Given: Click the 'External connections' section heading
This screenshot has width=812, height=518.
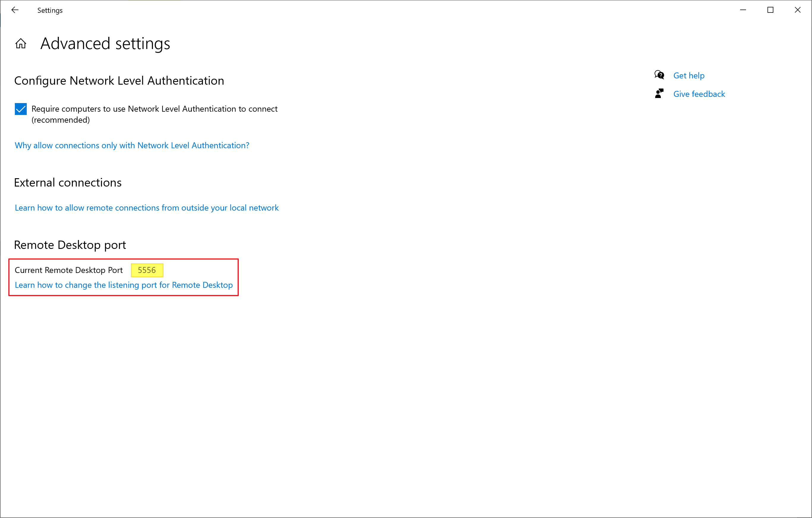Looking at the screenshot, I should click(67, 182).
